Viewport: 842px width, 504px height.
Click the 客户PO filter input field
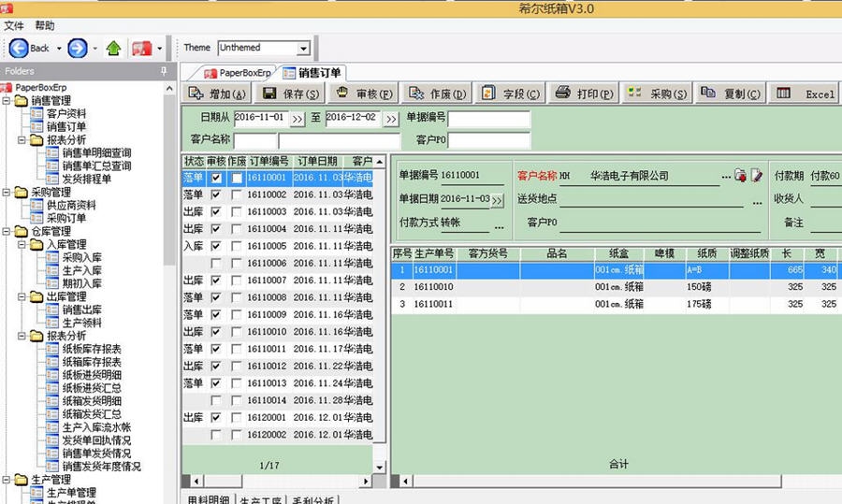point(489,140)
